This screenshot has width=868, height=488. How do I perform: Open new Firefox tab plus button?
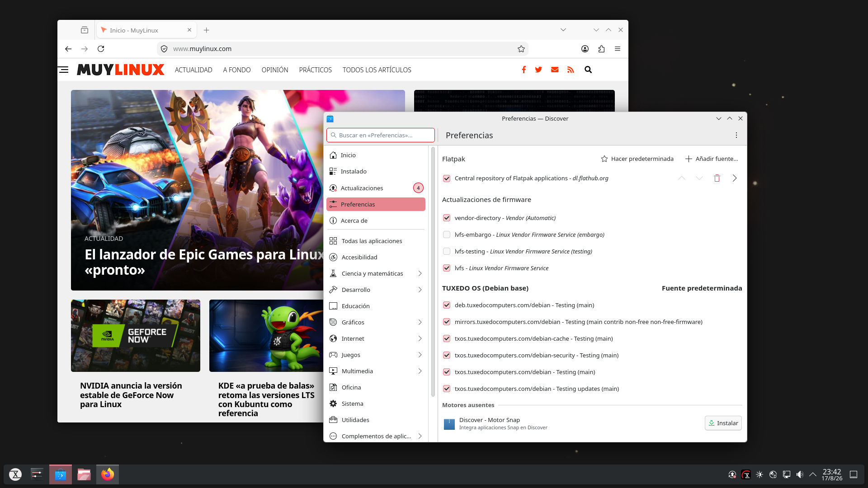pyautogui.click(x=207, y=30)
